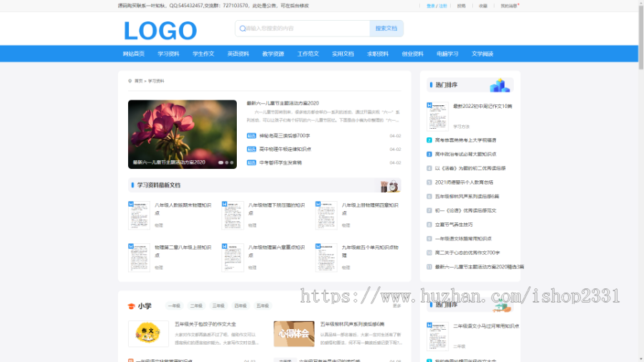Go to the 英语资料 navigation tab

point(238,54)
